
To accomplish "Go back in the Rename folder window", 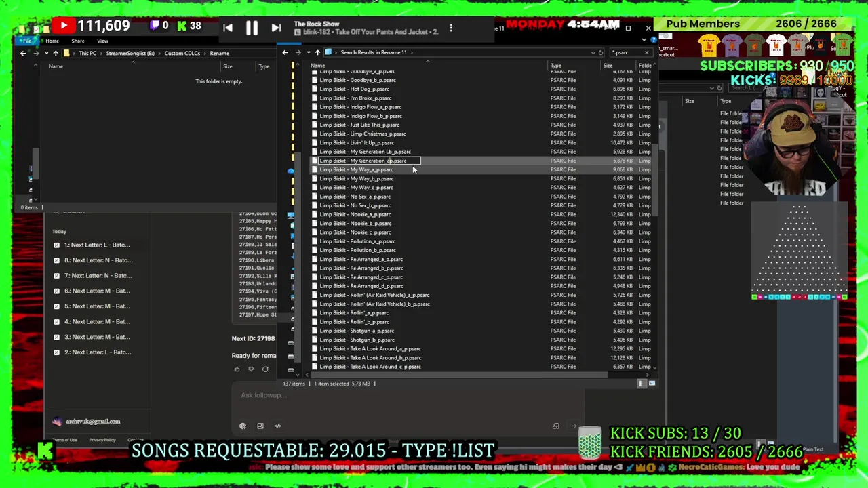I will [x=23, y=53].
